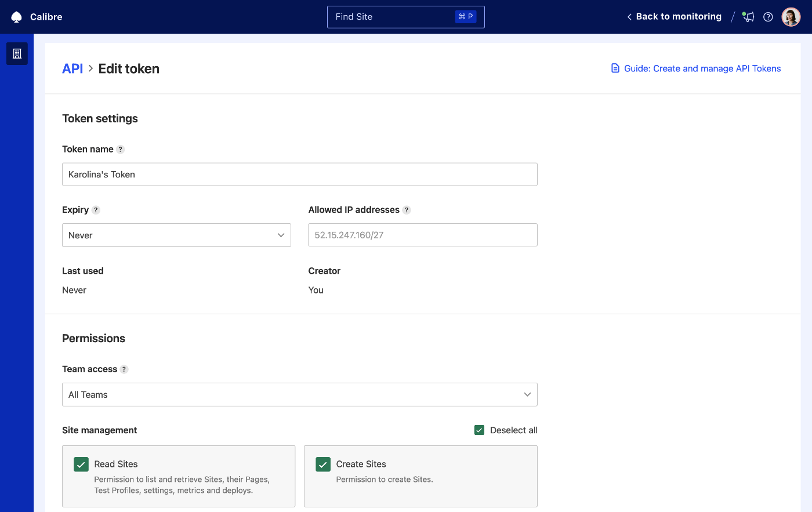This screenshot has height=512, width=812.
Task: Open the Expiry dropdown showing Never
Action: tap(176, 235)
